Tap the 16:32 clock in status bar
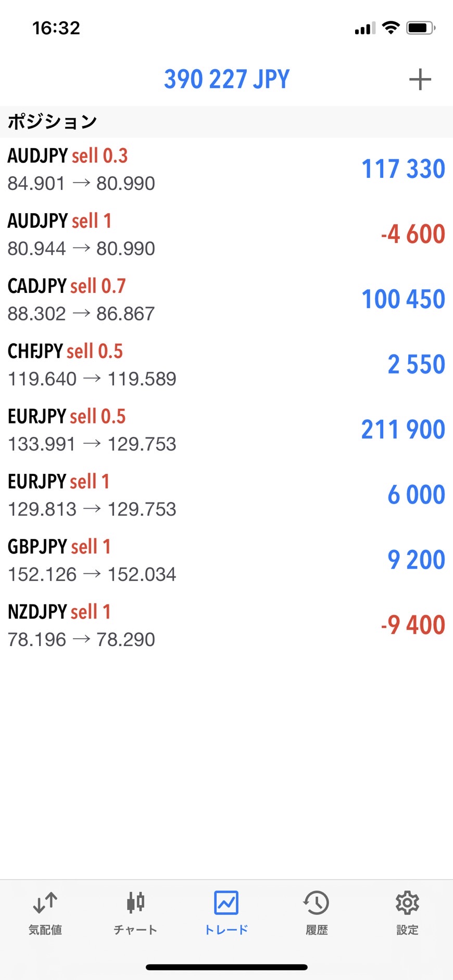453x980 pixels. click(56, 28)
